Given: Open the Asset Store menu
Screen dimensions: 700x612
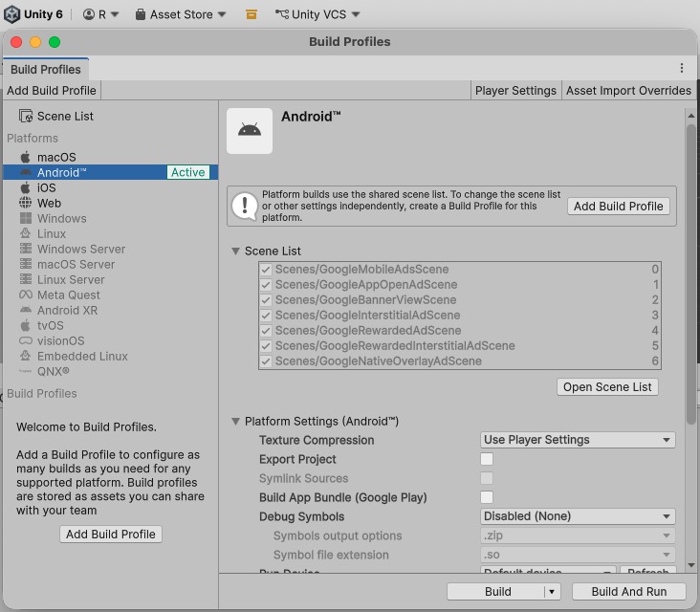Looking at the screenshot, I should click(181, 14).
